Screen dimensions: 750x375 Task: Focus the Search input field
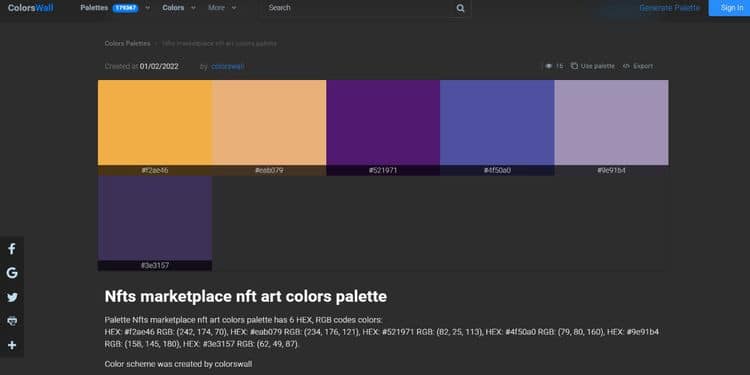click(x=356, y=8)
